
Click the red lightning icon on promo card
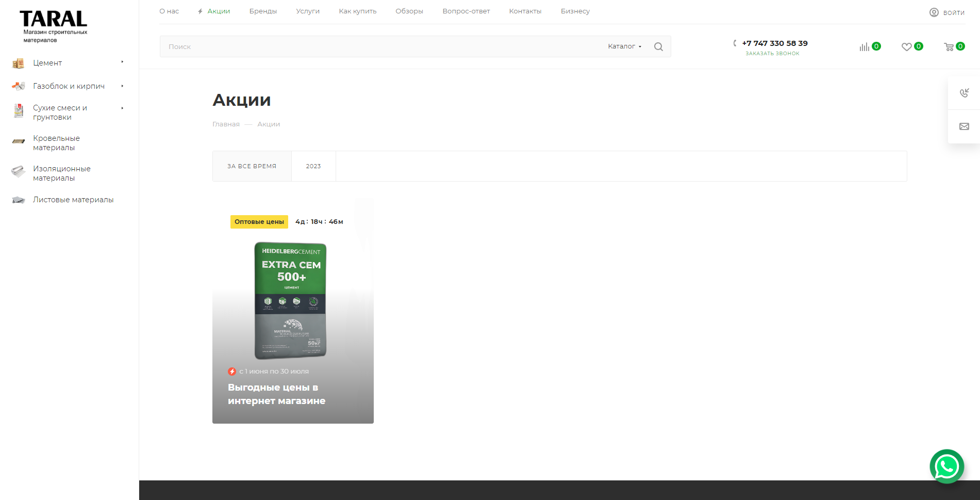[x=232, y=372]
